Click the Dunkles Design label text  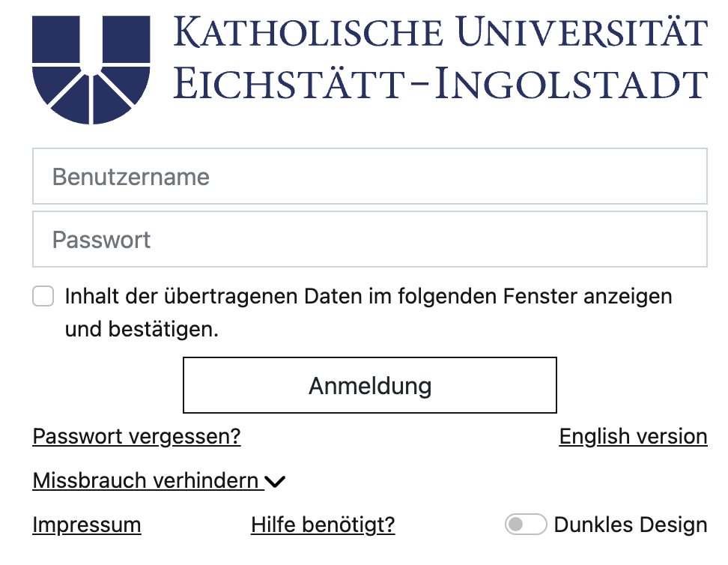click(631, 525)
